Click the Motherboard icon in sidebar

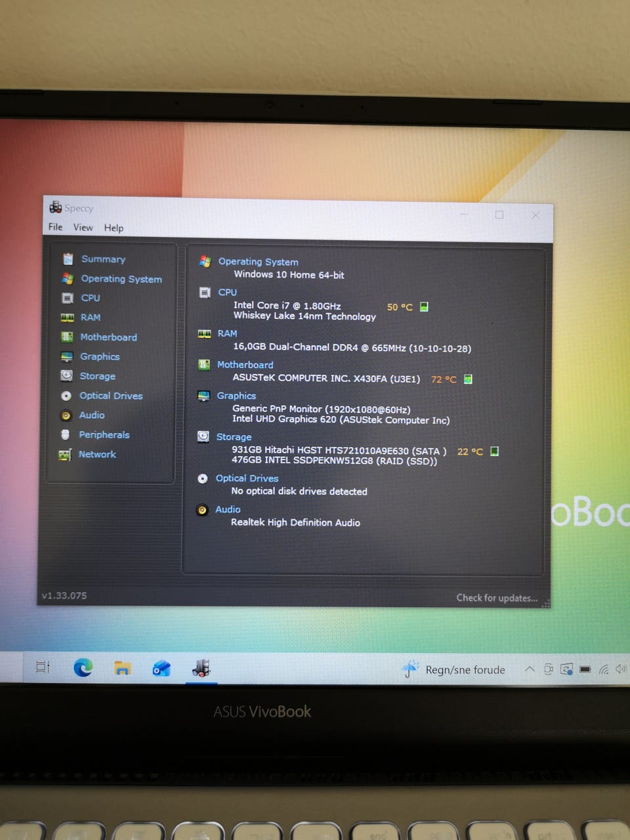(67, 337)
